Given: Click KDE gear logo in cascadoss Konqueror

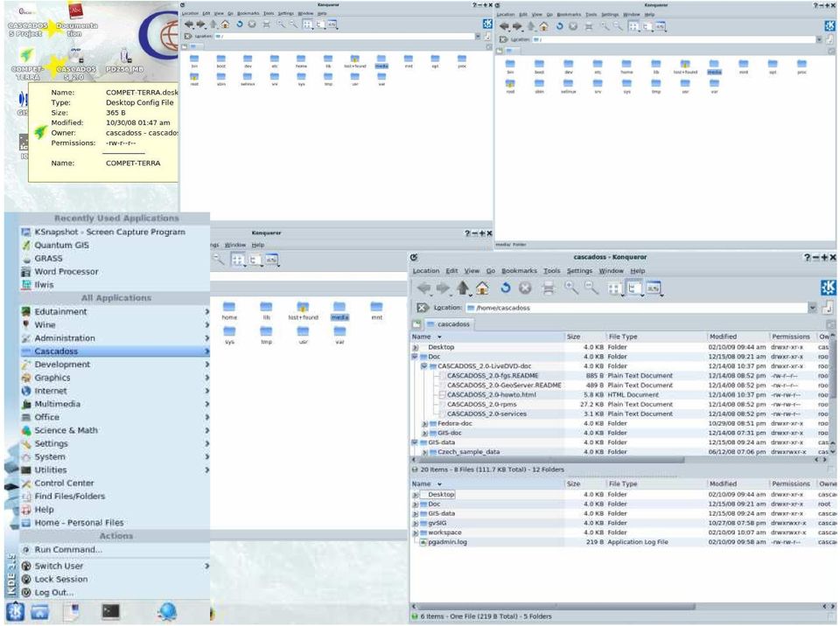Looking at the screenshot, I should pyautogui.click(x=829, y=289).
